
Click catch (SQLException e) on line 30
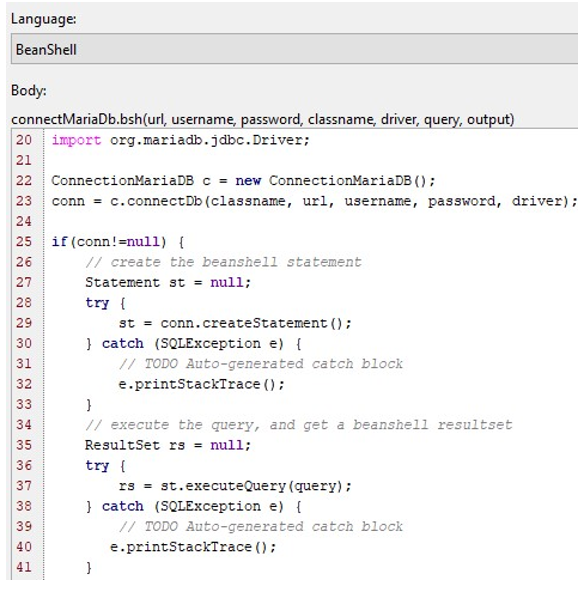point(193,344)
